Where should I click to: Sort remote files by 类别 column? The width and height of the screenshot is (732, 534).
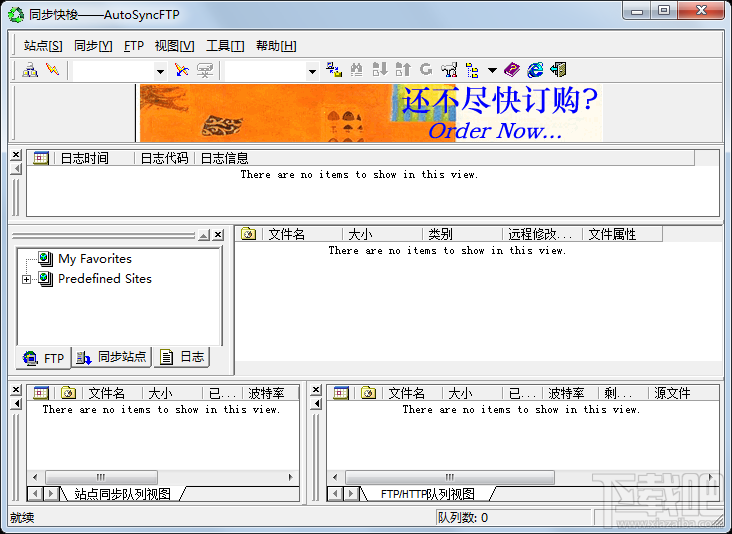tap(463, 234)
